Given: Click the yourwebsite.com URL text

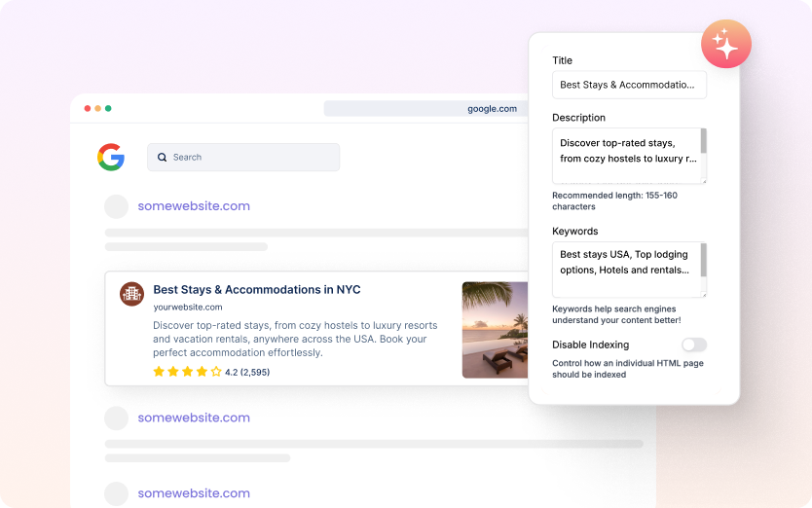Looking at the screenshot, I should pos(188,308).
